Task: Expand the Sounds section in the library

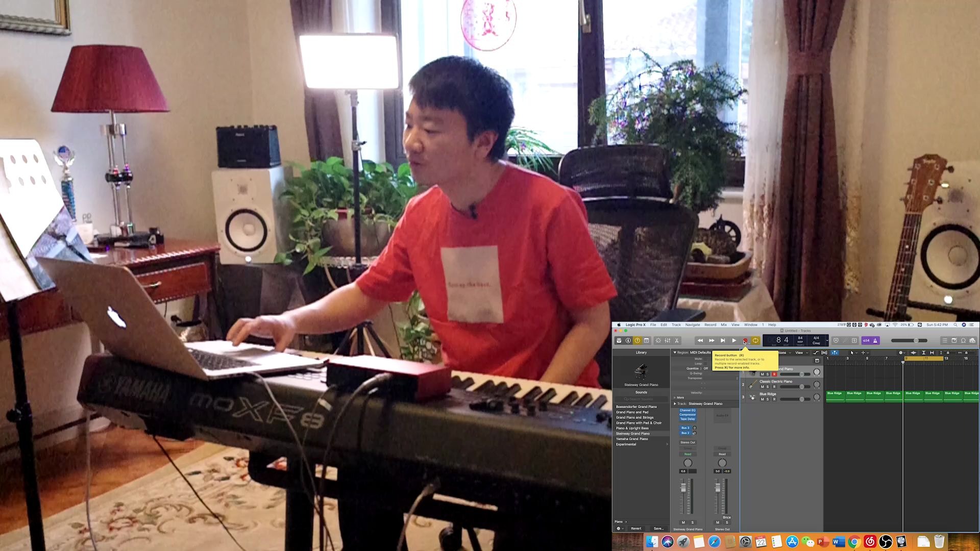Action: pyautogui.click(x=641, y=392)
